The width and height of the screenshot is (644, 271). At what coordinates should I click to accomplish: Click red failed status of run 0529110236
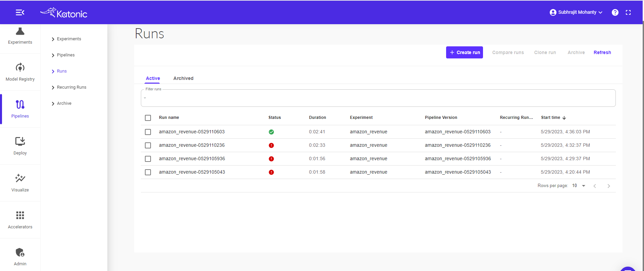[271, 145]
